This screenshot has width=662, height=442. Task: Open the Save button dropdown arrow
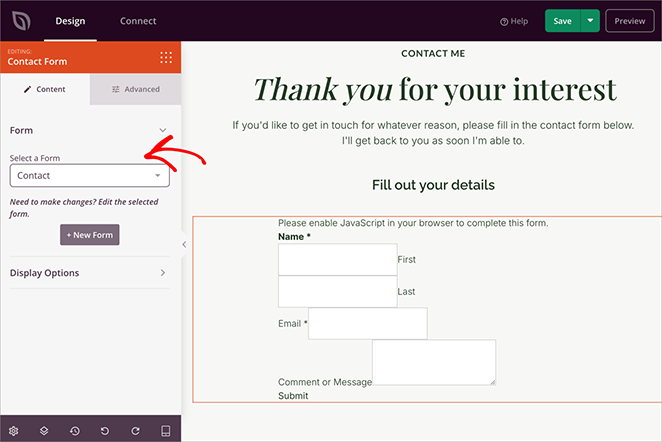[591, 21]
